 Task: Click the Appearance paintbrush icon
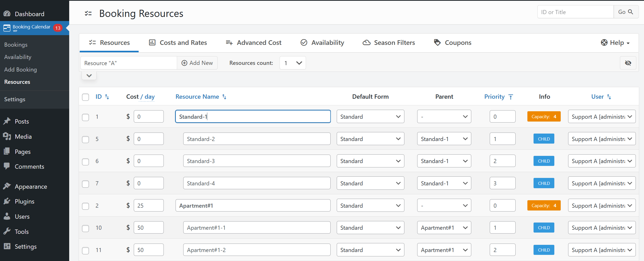(7, 186)
